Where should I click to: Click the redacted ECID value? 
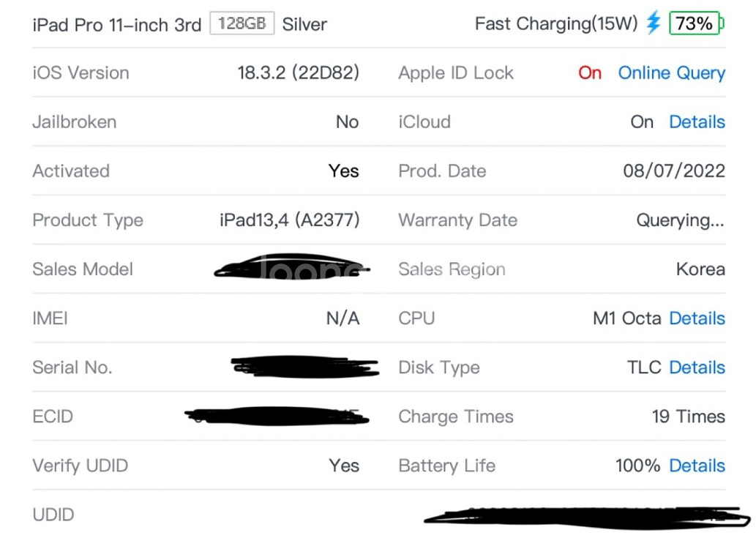pos(277,416)
